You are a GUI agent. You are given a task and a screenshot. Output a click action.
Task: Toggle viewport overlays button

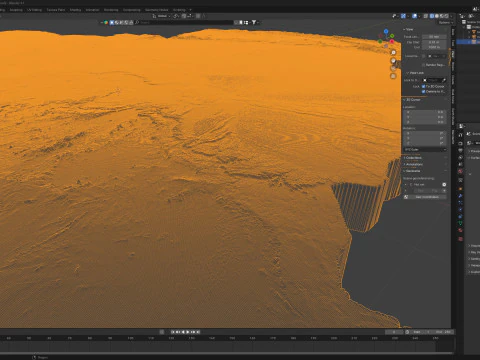tap(414, 16)
